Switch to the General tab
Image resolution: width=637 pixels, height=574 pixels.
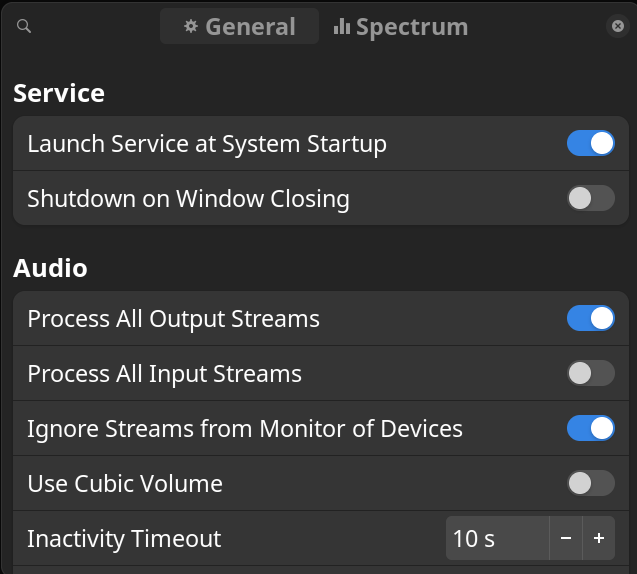pos(240,27)
